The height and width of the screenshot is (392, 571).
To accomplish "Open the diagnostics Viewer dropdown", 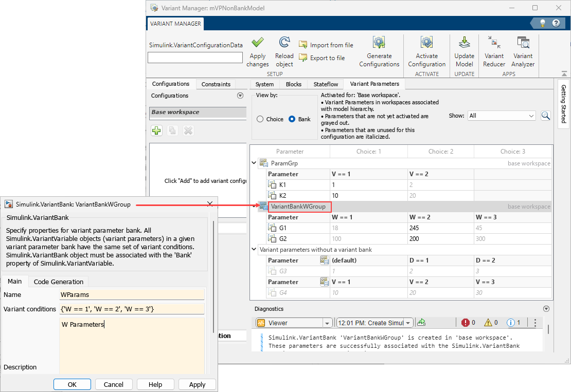I will (x=327, y=323).
